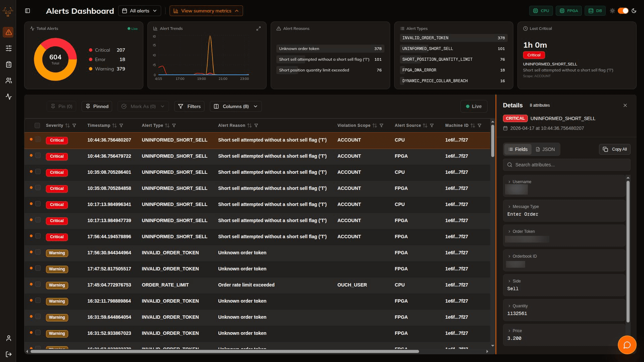Select FPGA_DMA_ERROR in Alert Types
This screenshot has height=362, width=644.
pyautogui.click(x=453, y=70)
